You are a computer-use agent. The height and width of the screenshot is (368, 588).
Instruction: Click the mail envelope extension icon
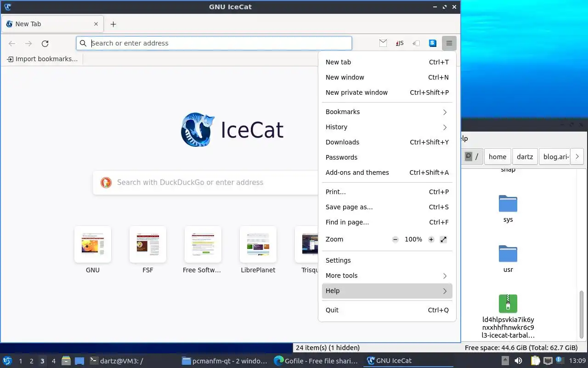(383, 43)
